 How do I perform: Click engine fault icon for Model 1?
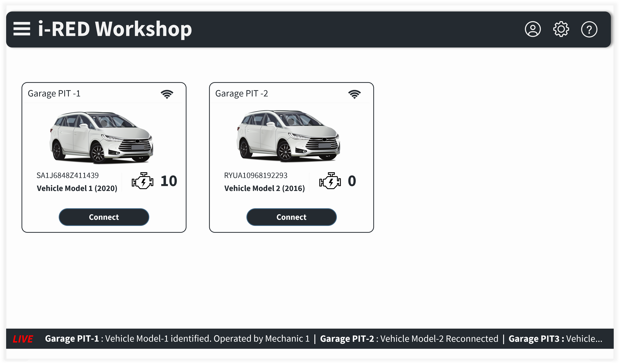click(x=142, y=181)
